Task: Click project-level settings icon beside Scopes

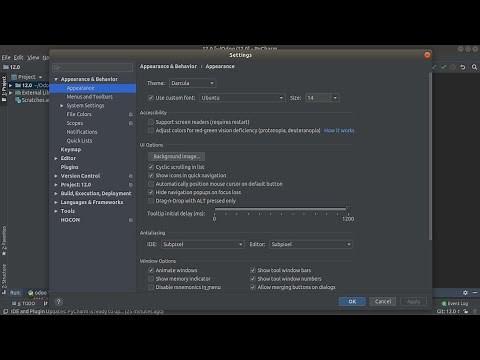Action: (131, 123)
